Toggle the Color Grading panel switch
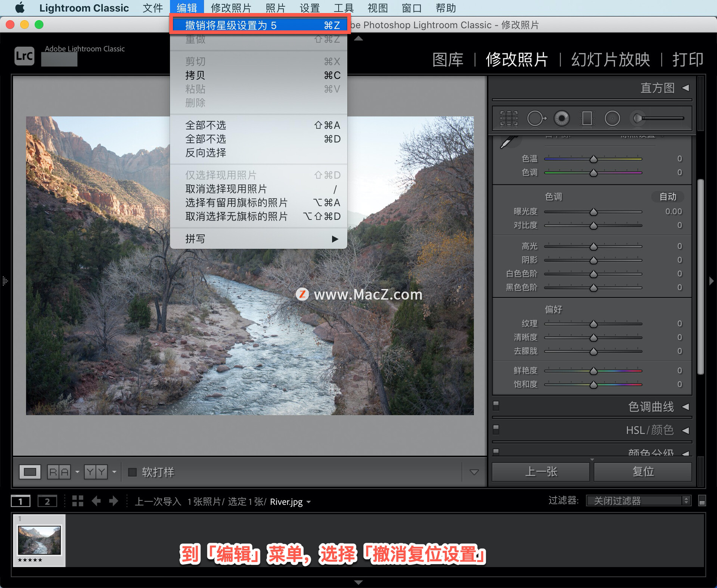Viewport: 717px width, 588px height. coord(496,452)
